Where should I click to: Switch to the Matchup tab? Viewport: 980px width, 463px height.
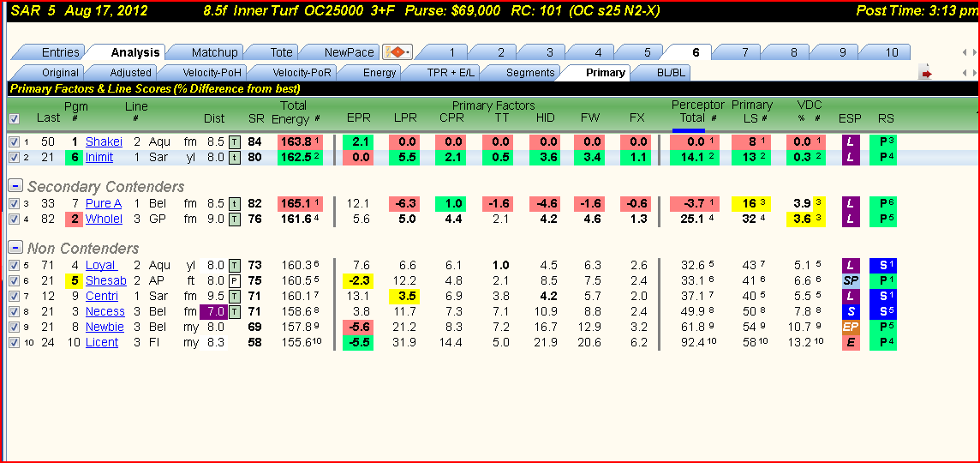click(214, 52)
